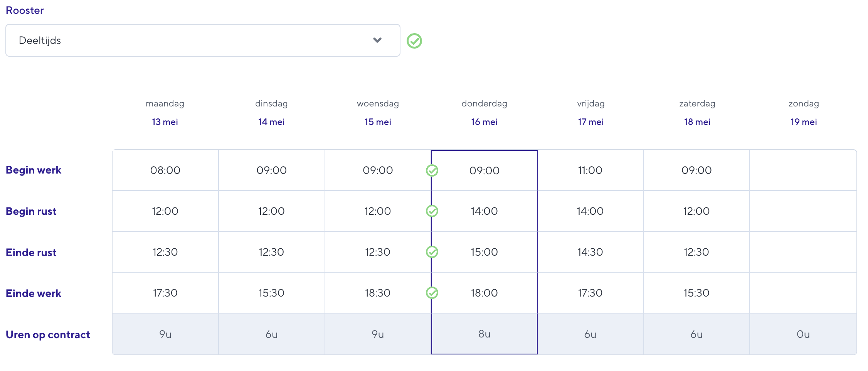Select the 19 mei date header
The height and width of the screenshot is (371, 868).
coord(804,122)
